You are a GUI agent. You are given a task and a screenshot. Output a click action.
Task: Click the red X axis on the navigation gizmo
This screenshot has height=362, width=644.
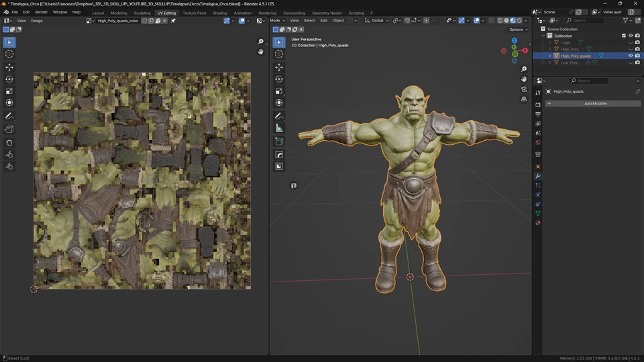coord(525,50)
